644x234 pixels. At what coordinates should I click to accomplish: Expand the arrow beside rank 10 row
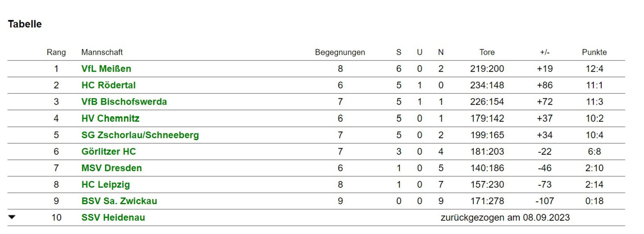tap(12, 217)
